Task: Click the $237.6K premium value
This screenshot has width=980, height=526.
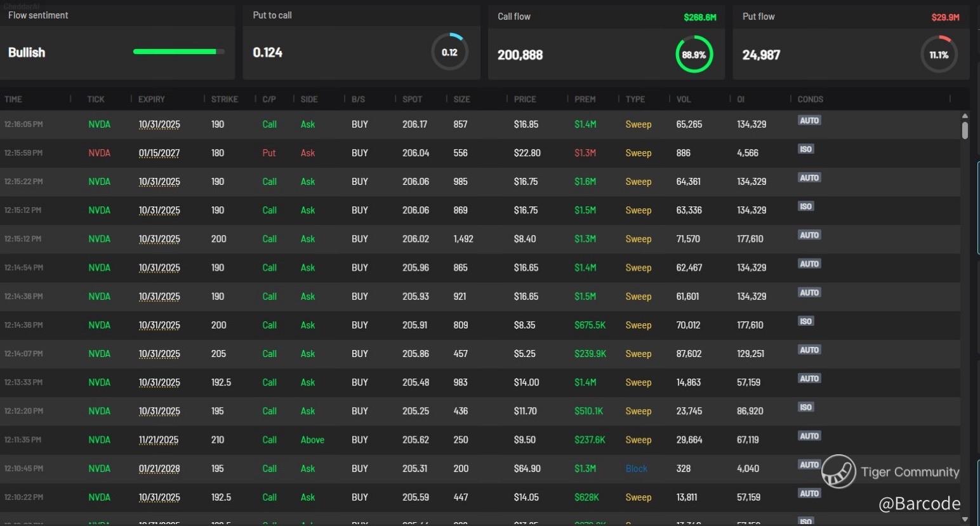Action: point(590,440)
